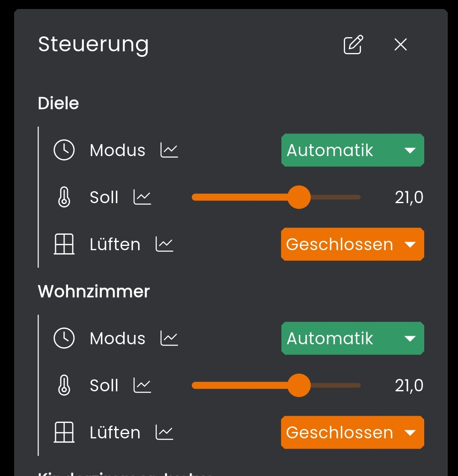Show chart for Diele Modus
The height and width of the screenshot is (476, 458).
click(169, 150)
